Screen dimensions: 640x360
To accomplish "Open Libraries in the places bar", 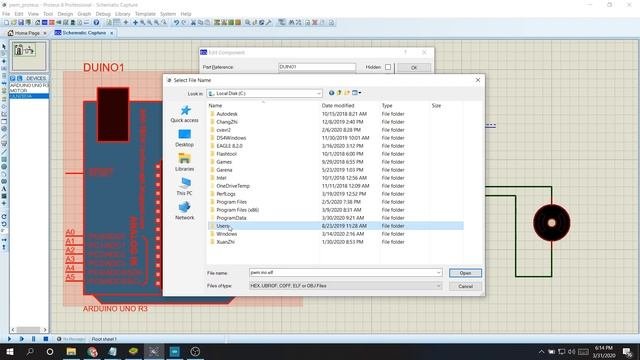I will pyautogui.click(x=184, y=162).
